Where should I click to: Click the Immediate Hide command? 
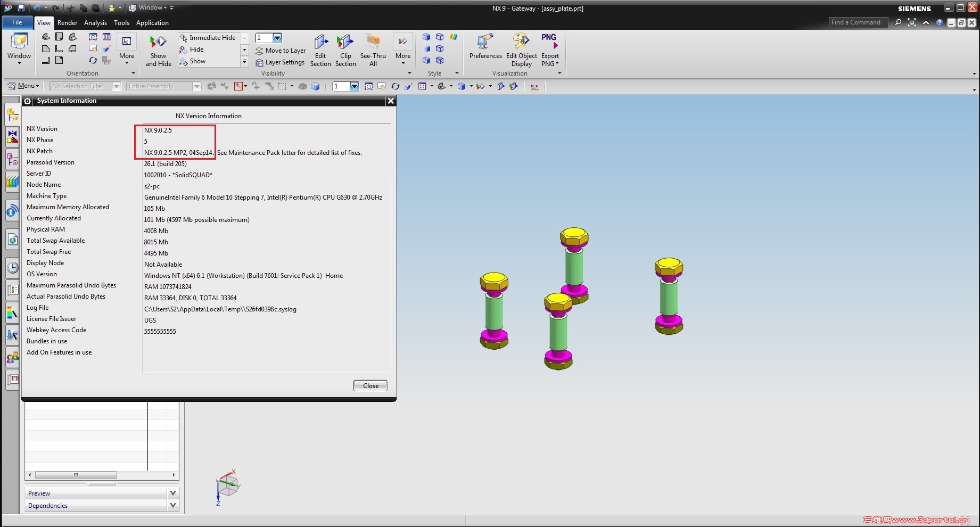coord(208,38)
